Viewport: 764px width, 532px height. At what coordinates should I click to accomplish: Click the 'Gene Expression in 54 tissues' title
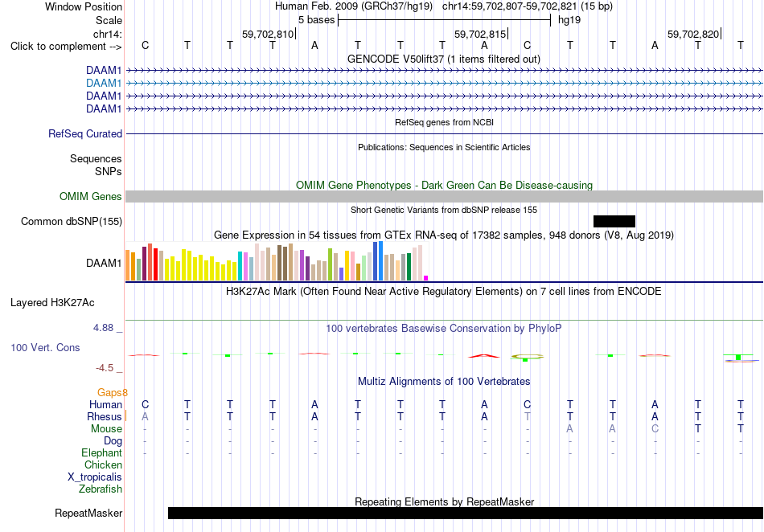click(444, 235)
